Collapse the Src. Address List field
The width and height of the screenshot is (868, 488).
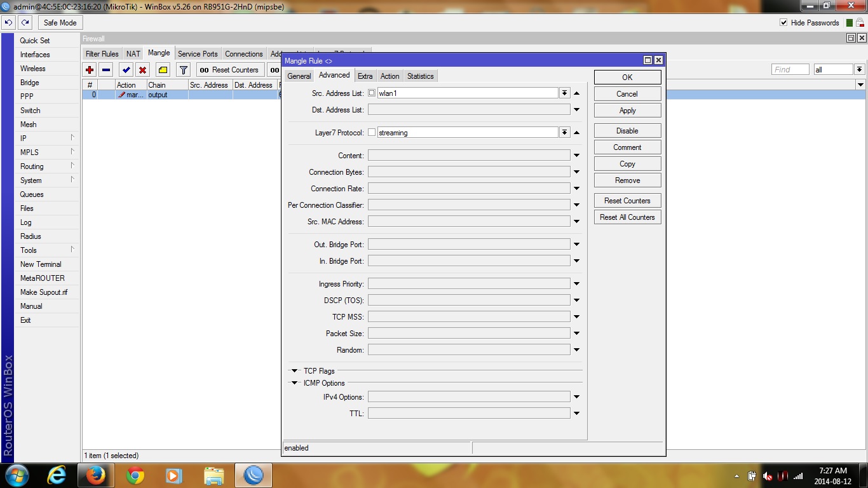(576, 93)
